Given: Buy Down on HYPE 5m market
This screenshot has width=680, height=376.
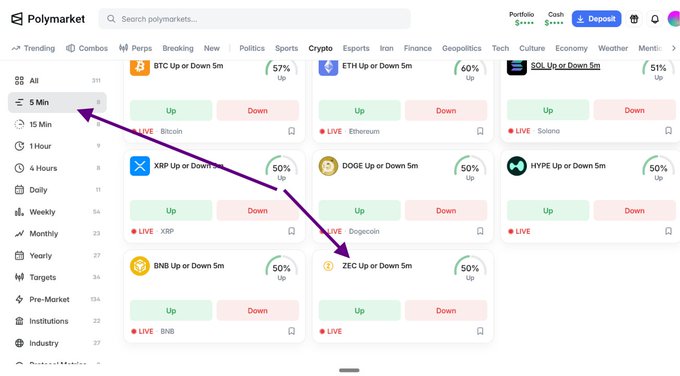Looking at the screenshot, I should click(634, 210).
